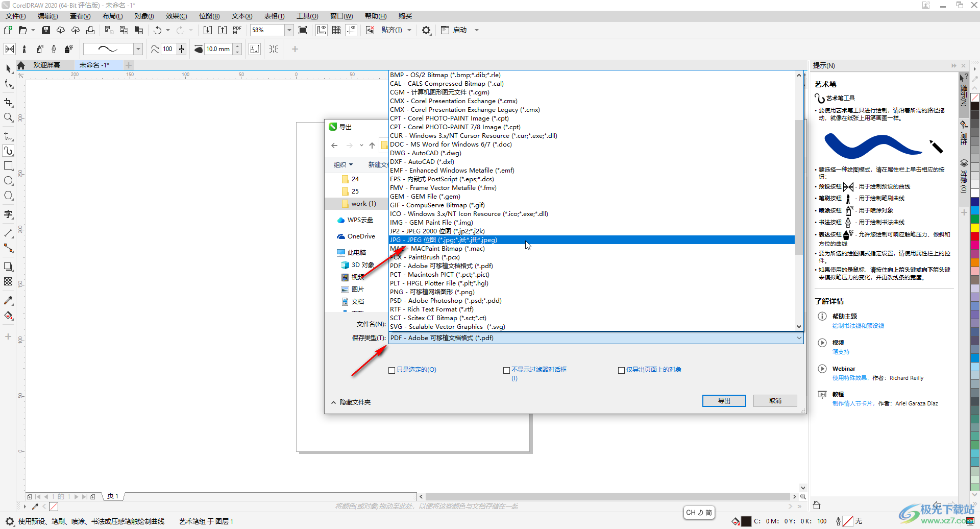Screen dimensions: 980x529
Task: Choose the Sprayer mode button on property bar
Action: tap(39, 49)
